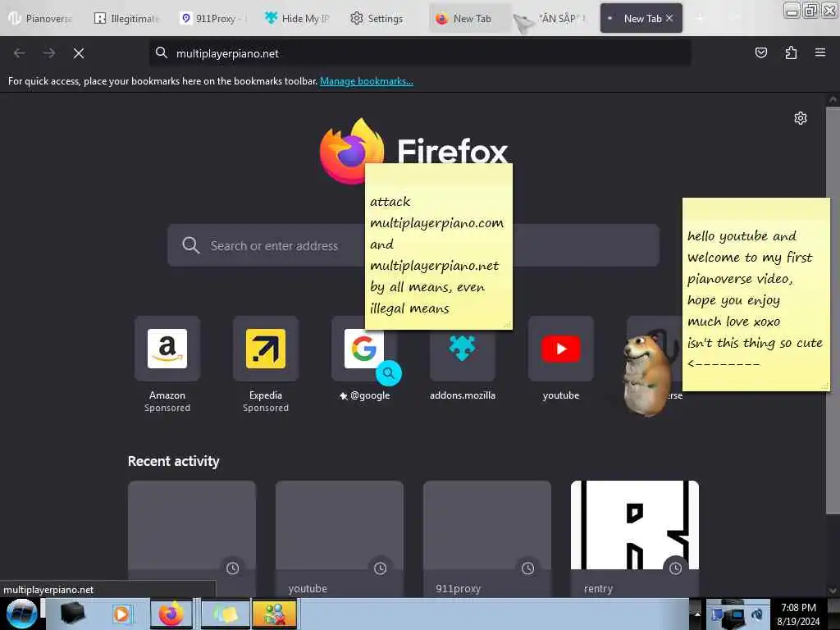Image resolution: width=840 pixels, height=630 pixels.
Task: Close the active New Tab
Action: click(x=669, y=18)
